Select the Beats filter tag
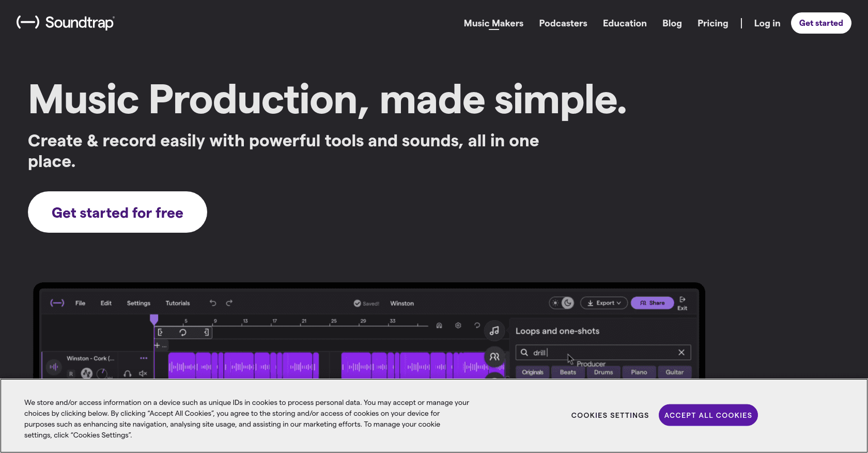Screen dimensions: 868x453 click(x=568, y=372)
